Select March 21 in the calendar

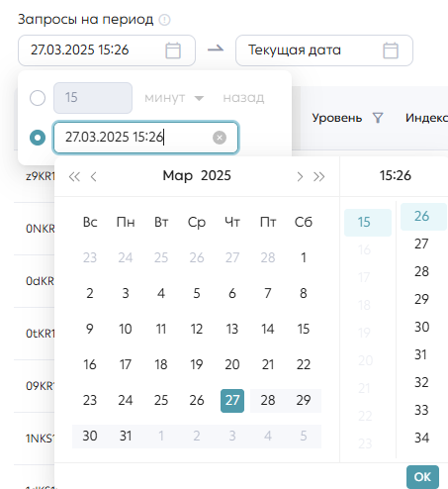[268, 364]
